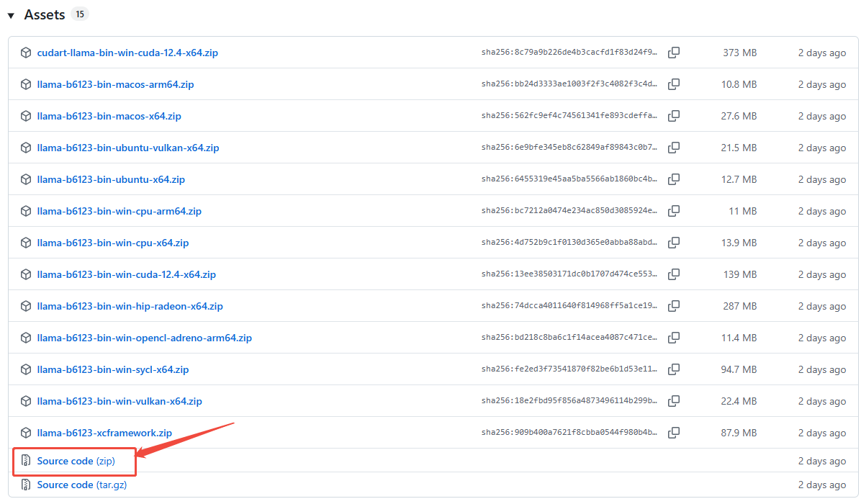The height and width of the screenshot is (504, 861).
Task: Download llama-b6123-bin-win-cuda-12.4-x64.zip
Action: coord(126,274)
